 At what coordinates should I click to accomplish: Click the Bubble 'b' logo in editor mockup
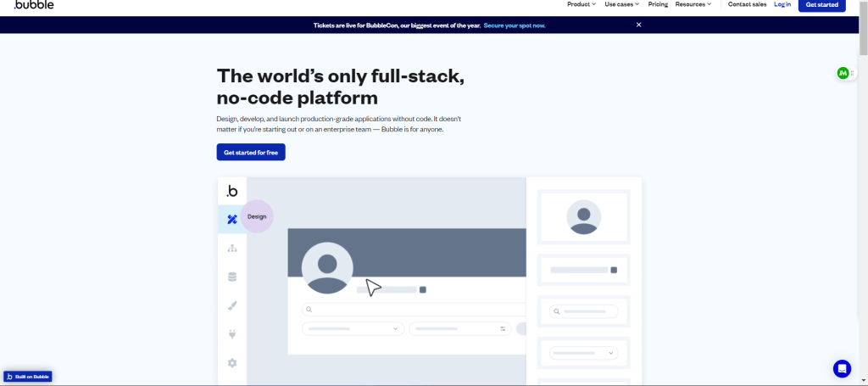tap(232, 191)
